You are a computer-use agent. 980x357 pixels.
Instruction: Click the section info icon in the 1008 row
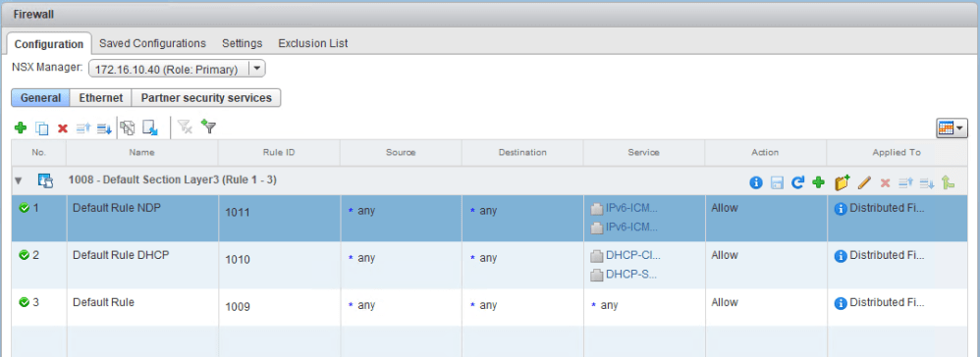coord(756,182)
